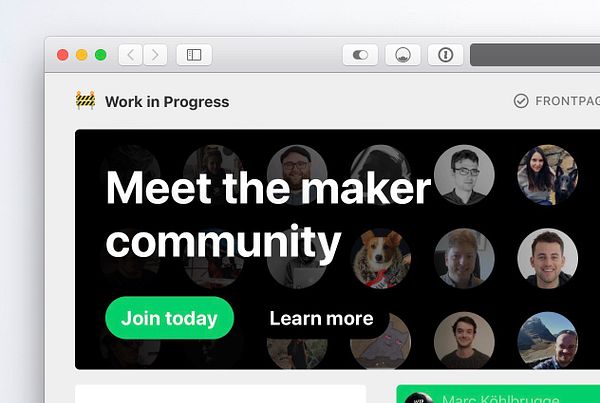The image size is (600, 403).
Task: Click the construction barrier logo icon
Action: click(x=85, y=101)
